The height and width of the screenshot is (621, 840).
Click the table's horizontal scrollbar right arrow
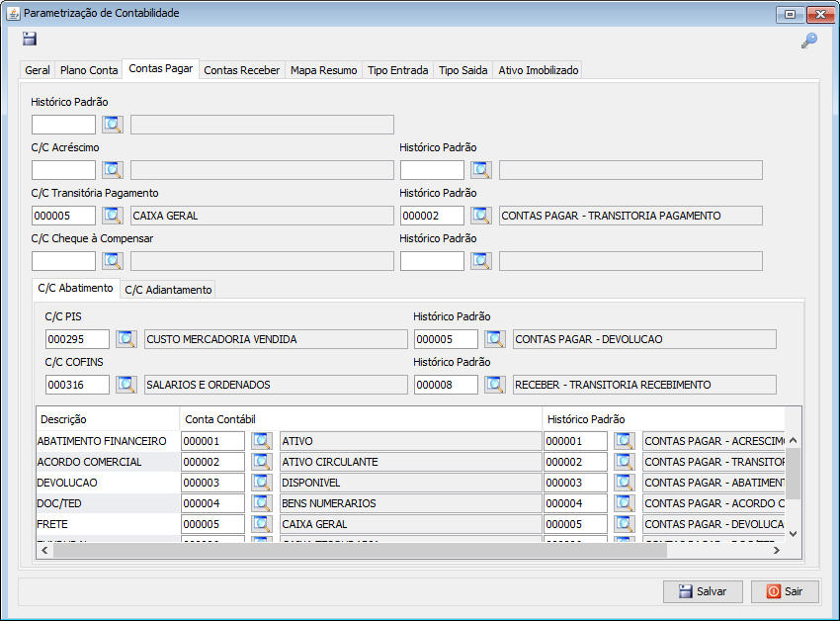point(777,551)
